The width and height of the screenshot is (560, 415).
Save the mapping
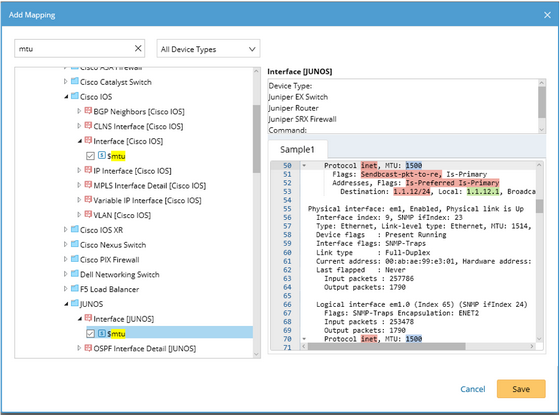[x=521, y=389]
